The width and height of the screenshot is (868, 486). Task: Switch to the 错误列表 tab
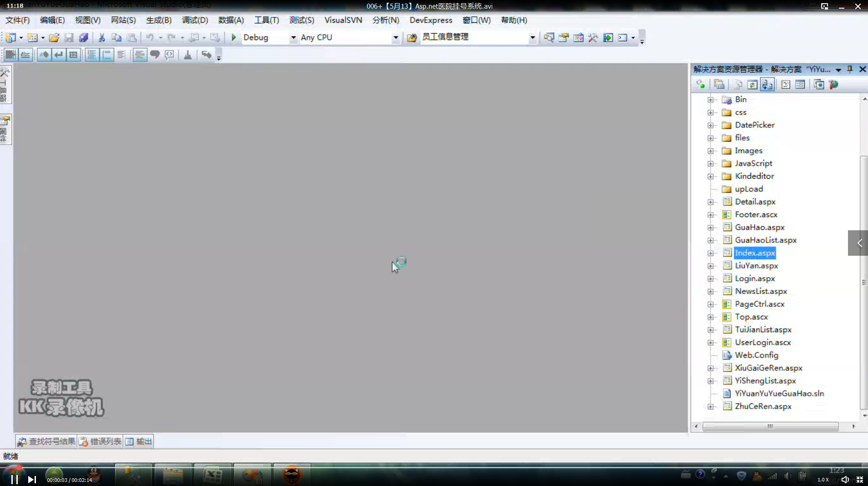click(100, 441)
